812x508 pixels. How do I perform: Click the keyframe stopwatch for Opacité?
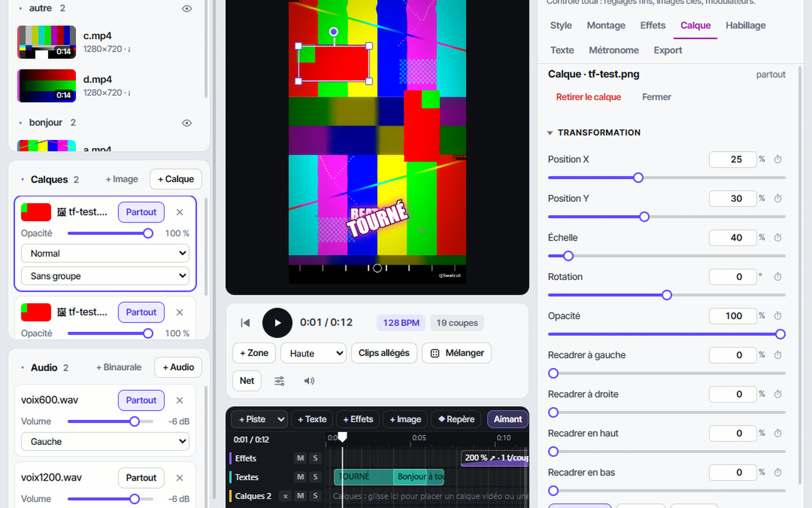[x=778, y=316]
